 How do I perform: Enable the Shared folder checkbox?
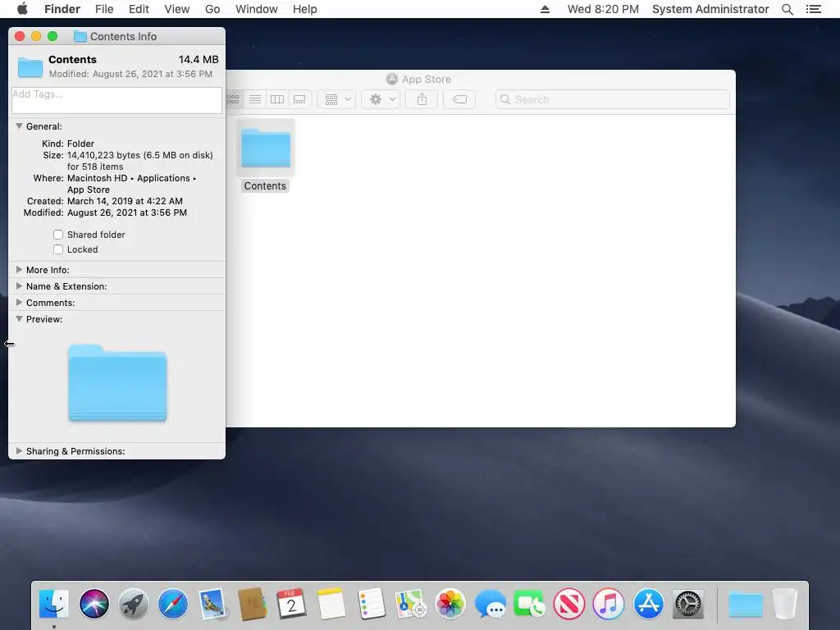[58, 235]
